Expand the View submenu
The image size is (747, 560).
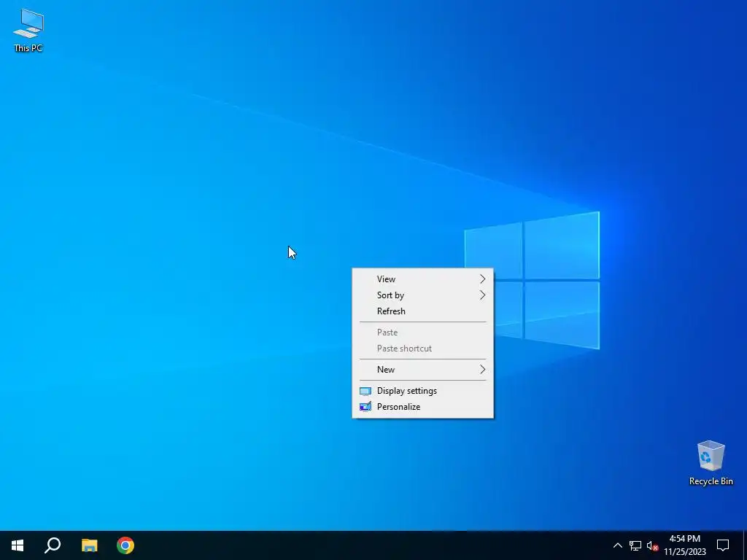422,279
